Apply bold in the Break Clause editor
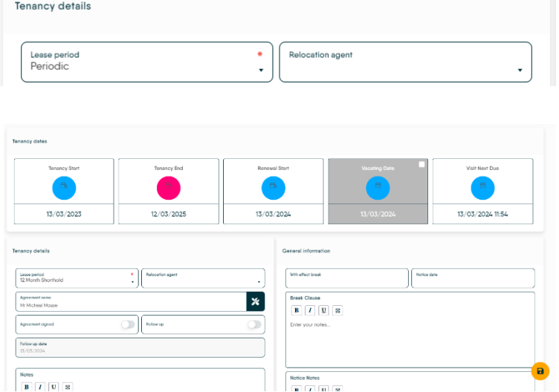559x392 pixels. pyautogui.click(x=296, y=310)
